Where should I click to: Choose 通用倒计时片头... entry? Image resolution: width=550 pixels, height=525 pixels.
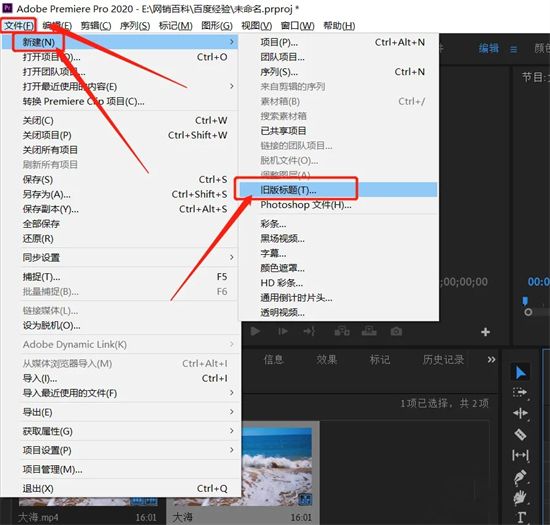338,297
